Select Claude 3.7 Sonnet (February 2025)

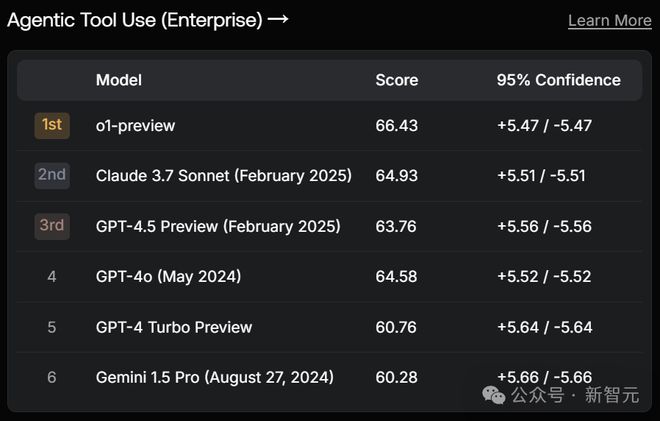[223, 176]
